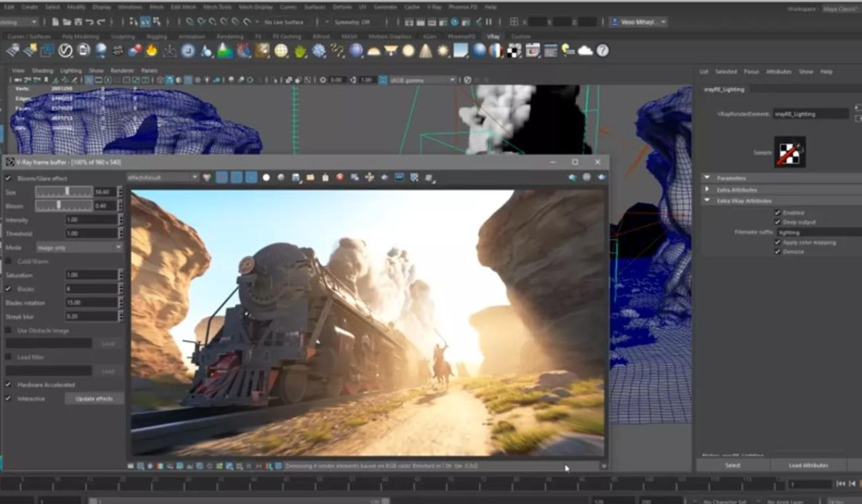Click the checkered render elements shelf icon
This screenshot has width=862, height=504.
coord(514,50)
